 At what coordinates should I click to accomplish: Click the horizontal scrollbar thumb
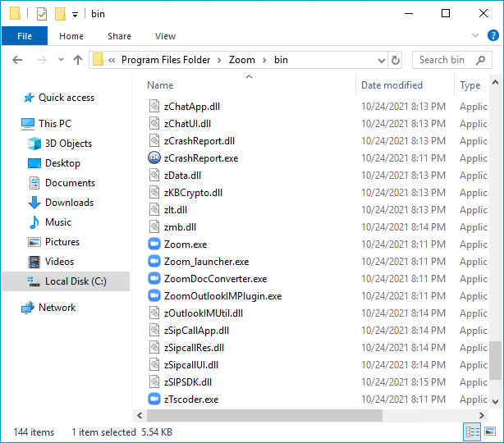(x=264, y=415)
